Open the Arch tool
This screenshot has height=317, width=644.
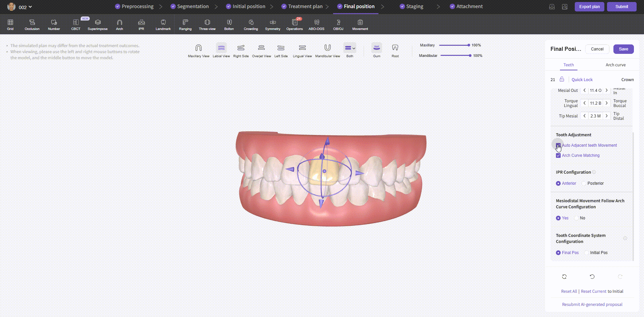pos(119,25)
